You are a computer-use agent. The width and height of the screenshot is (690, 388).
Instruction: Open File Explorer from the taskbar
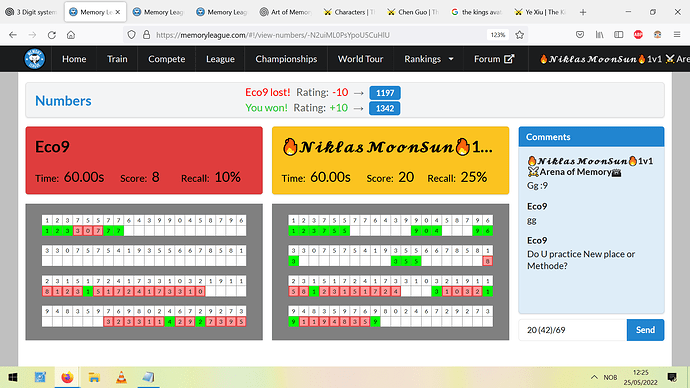point(94,377)
